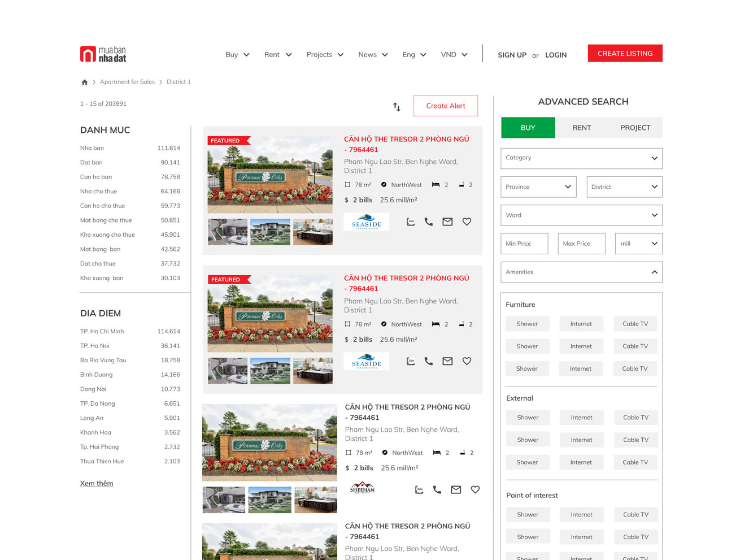
Task: Toggle first Cable TV amenity under Furniture
Action: coord(635,324)
